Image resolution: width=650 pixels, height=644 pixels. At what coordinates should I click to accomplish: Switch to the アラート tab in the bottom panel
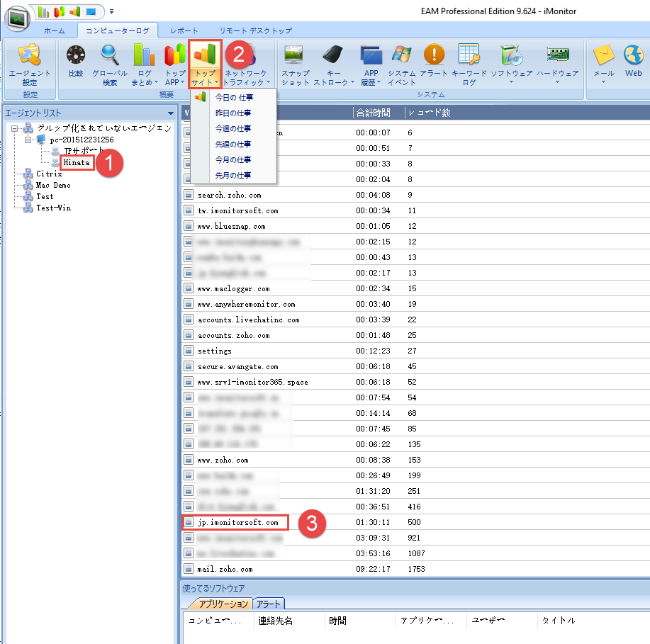269,604
